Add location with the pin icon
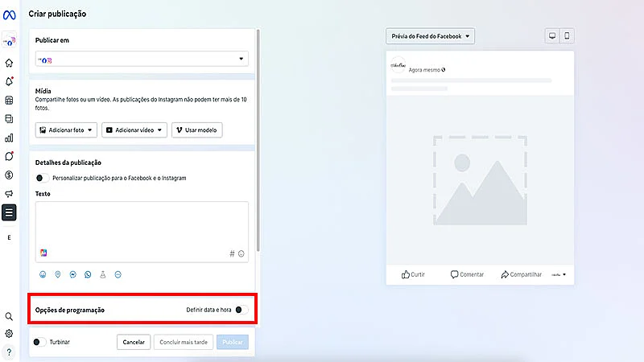 click(58, 274)
